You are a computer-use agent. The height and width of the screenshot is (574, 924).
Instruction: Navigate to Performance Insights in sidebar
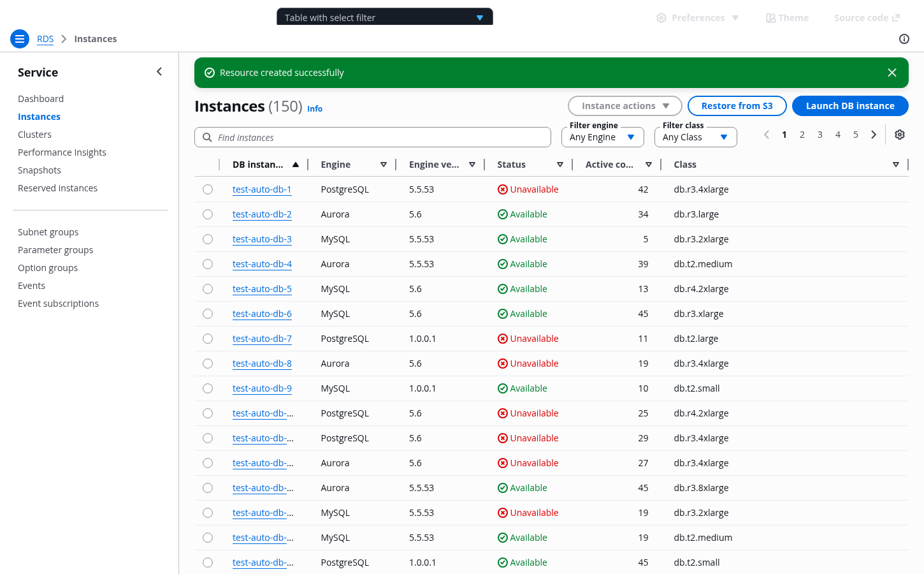[62, 152]
